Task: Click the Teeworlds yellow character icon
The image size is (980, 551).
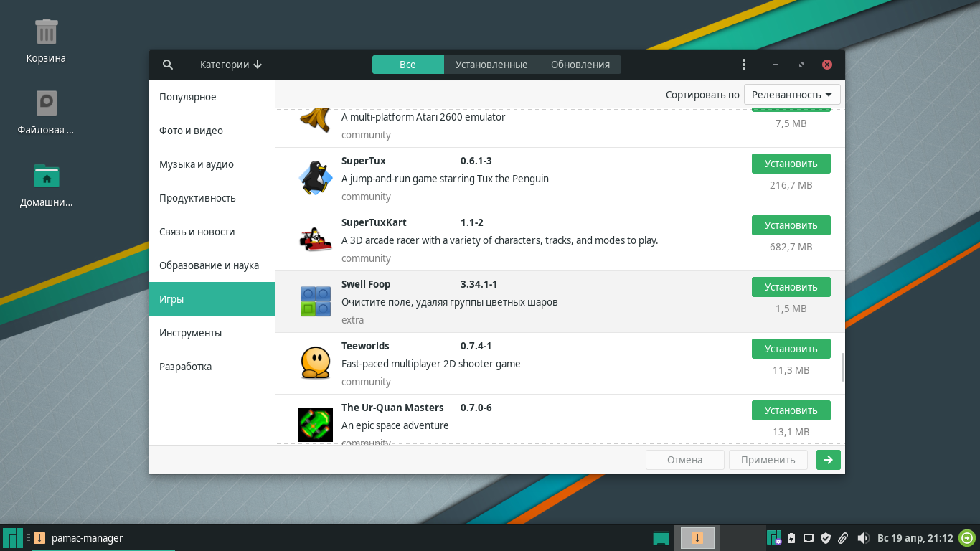Action: 316,363
